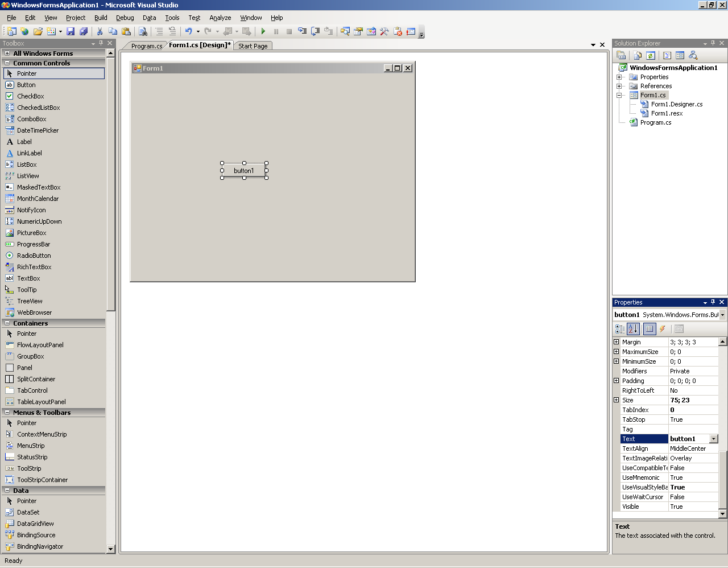Image resolution: width=728 pixels, height=568 pixels.
Task: Click the Paste clipboard icon
Action: click(x=126, y=31)
